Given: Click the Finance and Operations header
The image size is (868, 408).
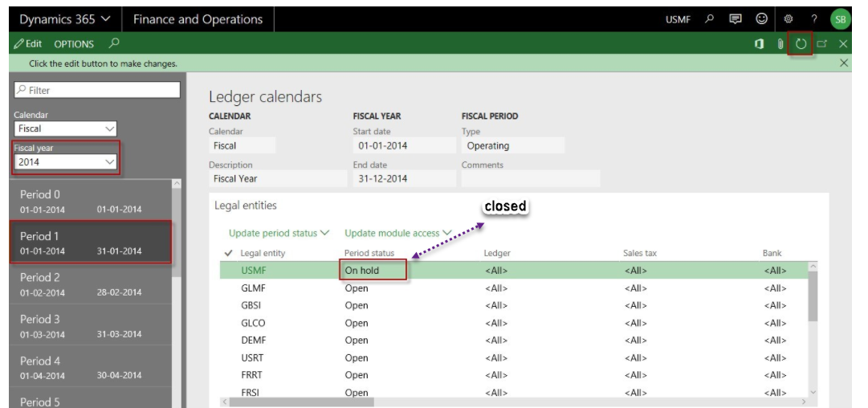Looking at the screenshot, I should click(x=198, y=19).
